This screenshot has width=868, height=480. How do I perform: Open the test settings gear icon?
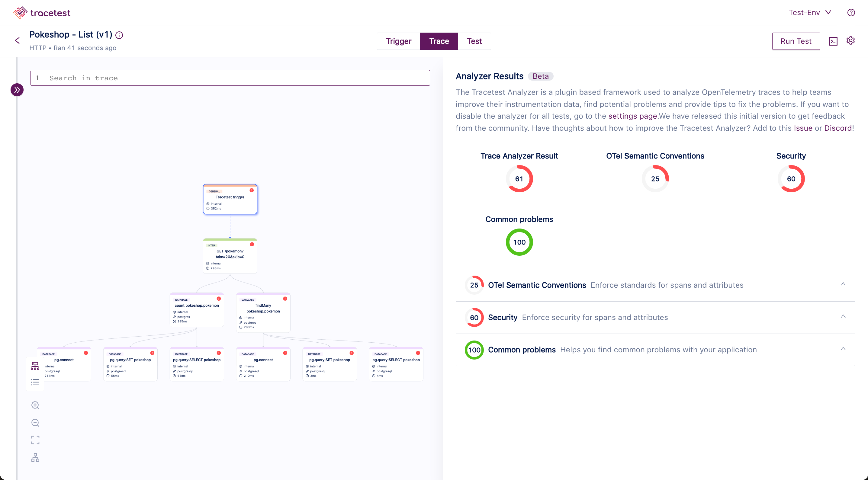click(850, 41)
